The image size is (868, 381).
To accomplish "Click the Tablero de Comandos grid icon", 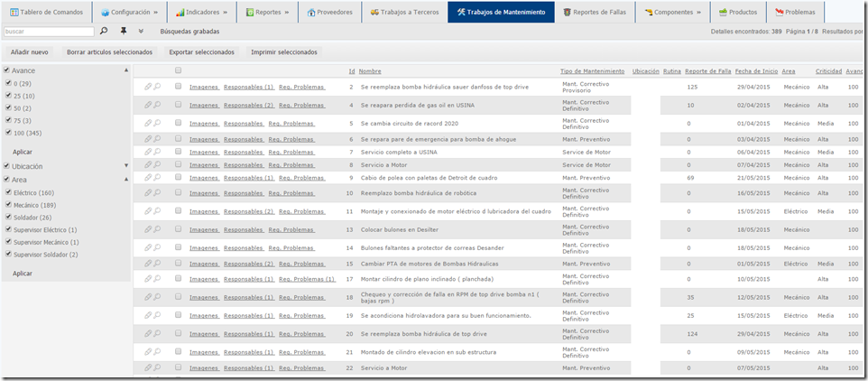I will (x=14, y=12).
